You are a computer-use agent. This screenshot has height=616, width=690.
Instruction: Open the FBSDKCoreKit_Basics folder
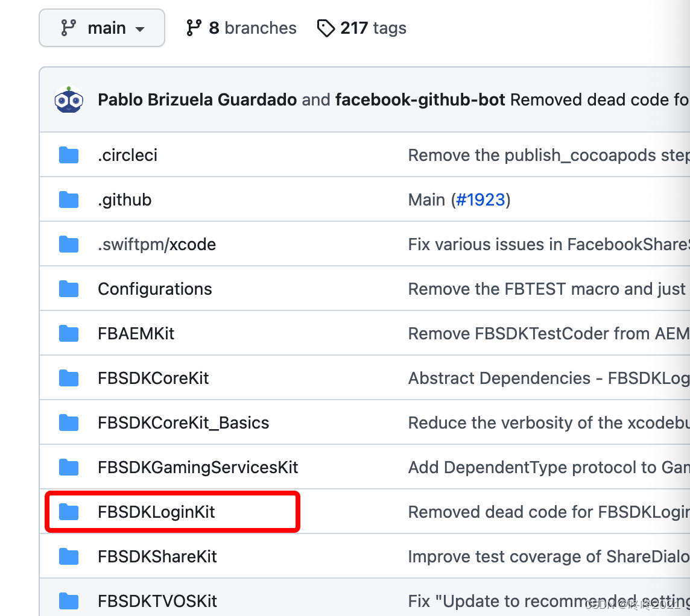pyautogui.click(x=183, y=423)
